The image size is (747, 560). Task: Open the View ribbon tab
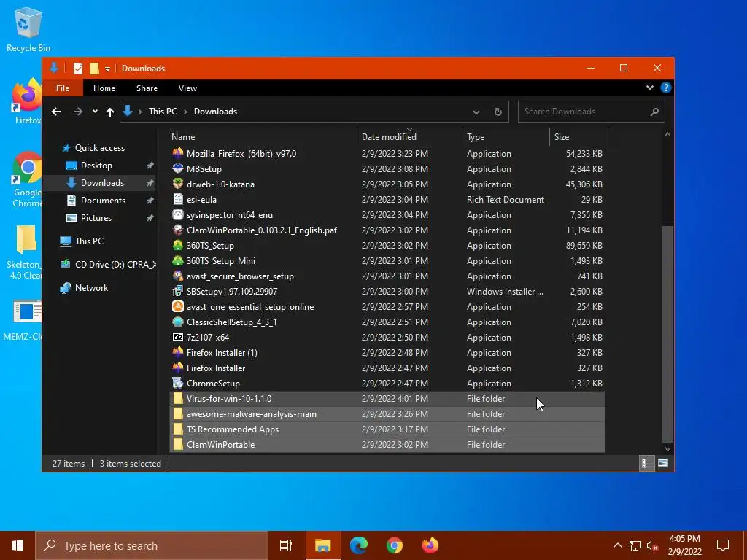pos(187,88)
